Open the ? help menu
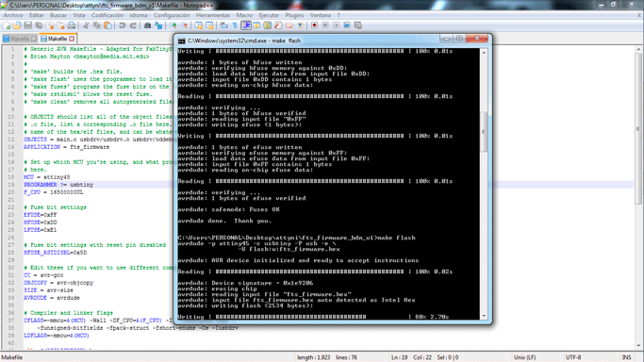Image resolution: width=644 pixels, height=362 pixels. (x=339, y=15)
